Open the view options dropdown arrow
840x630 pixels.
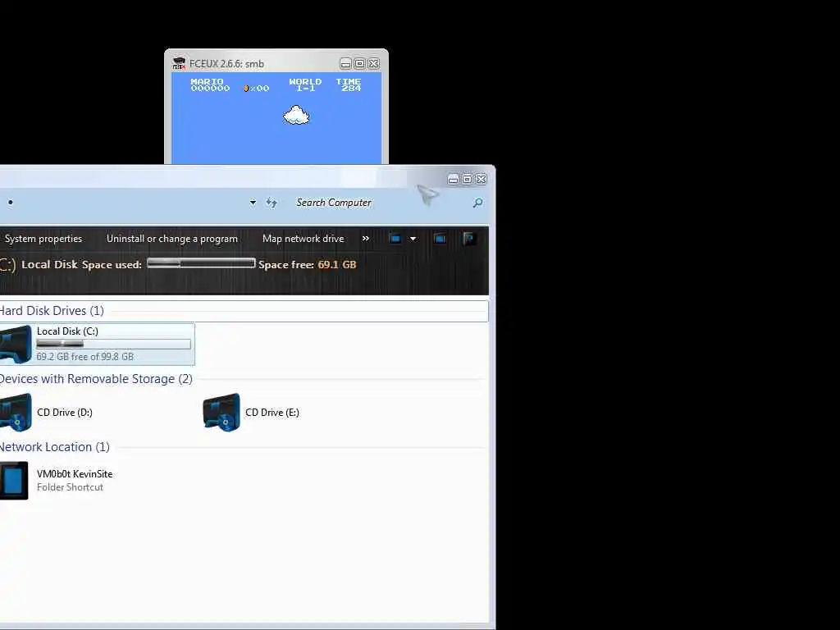coord(413,239)
